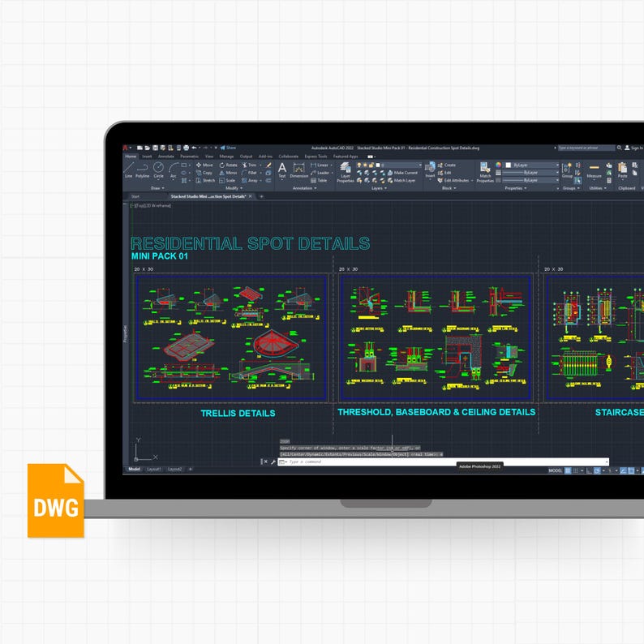
Task: Open the object color ByLayer dropdown
Action: pos(532,165)
